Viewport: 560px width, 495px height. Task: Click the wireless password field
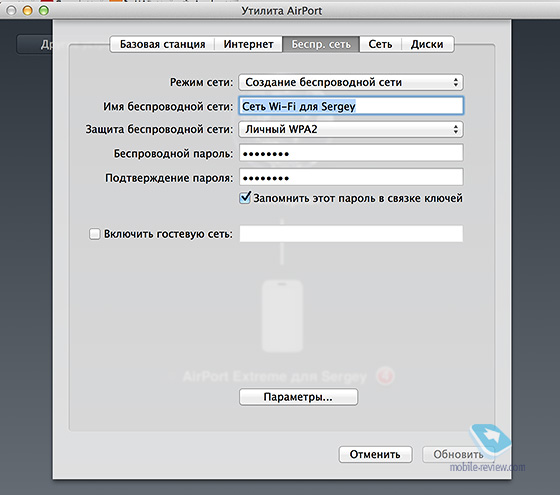[351, 153]
